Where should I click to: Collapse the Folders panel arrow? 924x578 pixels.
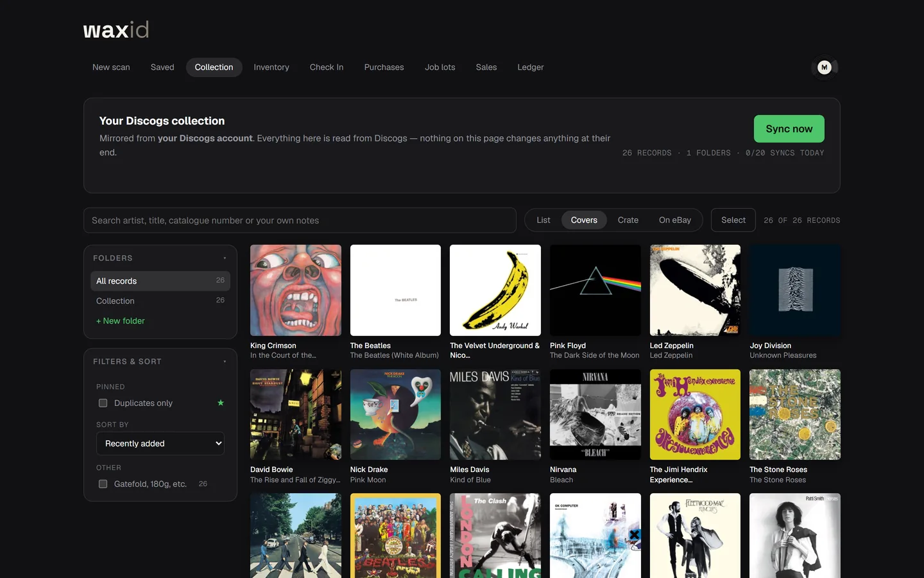(225, 258)
